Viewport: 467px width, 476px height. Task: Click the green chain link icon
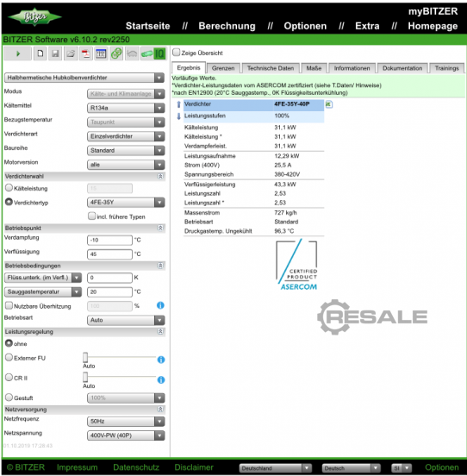116,53
